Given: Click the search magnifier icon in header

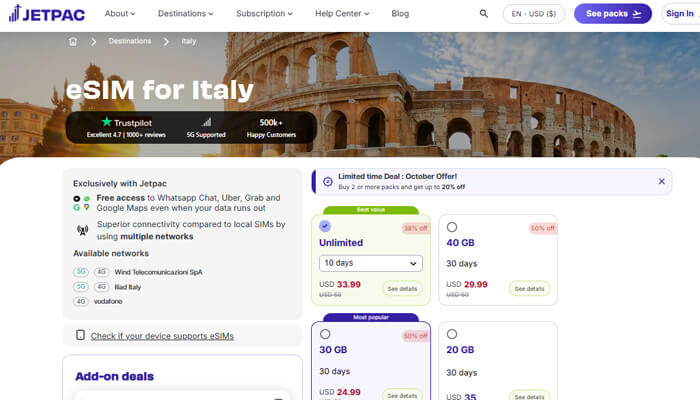Looking at the screenshot, I should pyautogui.click(x=484, y=14).
